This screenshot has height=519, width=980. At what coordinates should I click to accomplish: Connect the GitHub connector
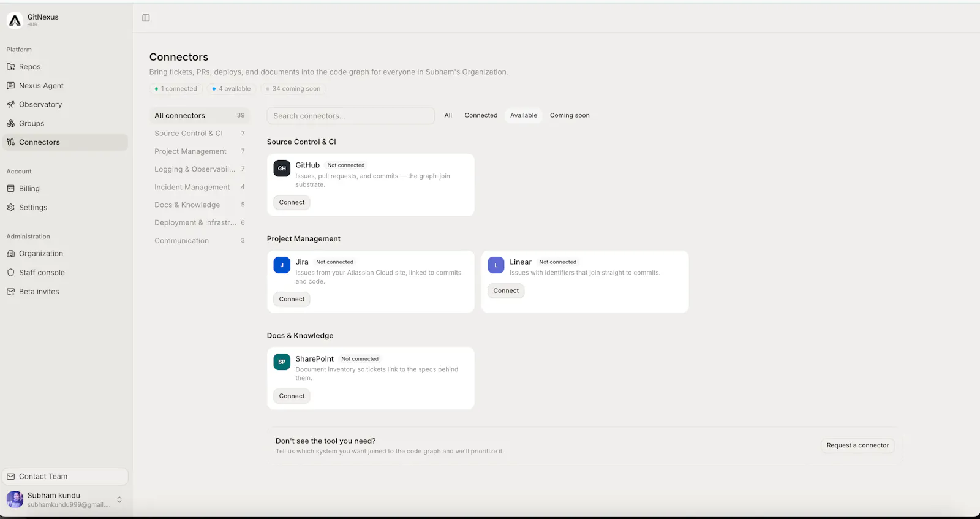pyautogui.click(x=292, y=202)
